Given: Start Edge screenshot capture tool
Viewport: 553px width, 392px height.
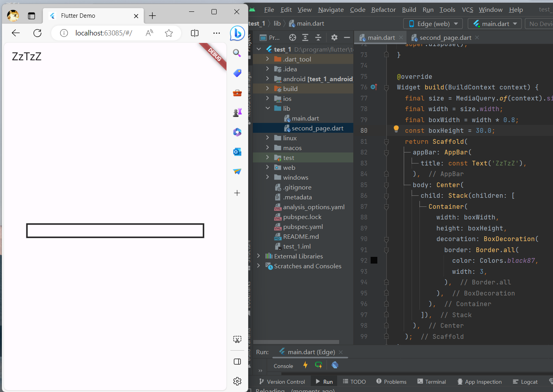Looking at the screenshot, I should pyautogui.click(x=237, y=339).
